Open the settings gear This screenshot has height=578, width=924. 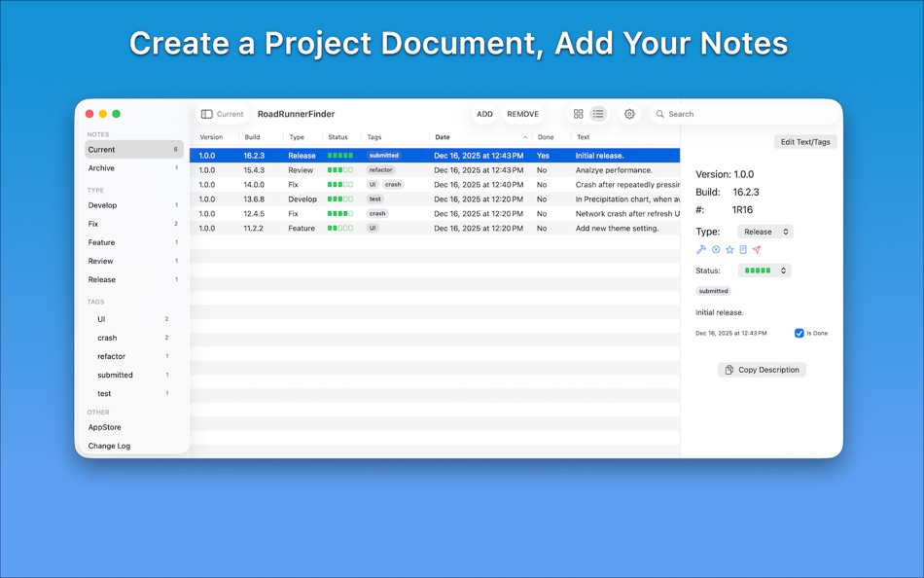coord(629,114)
